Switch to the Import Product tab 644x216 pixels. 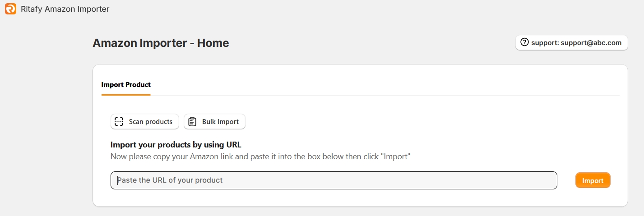pyautogui.click(x=126, y=85)
